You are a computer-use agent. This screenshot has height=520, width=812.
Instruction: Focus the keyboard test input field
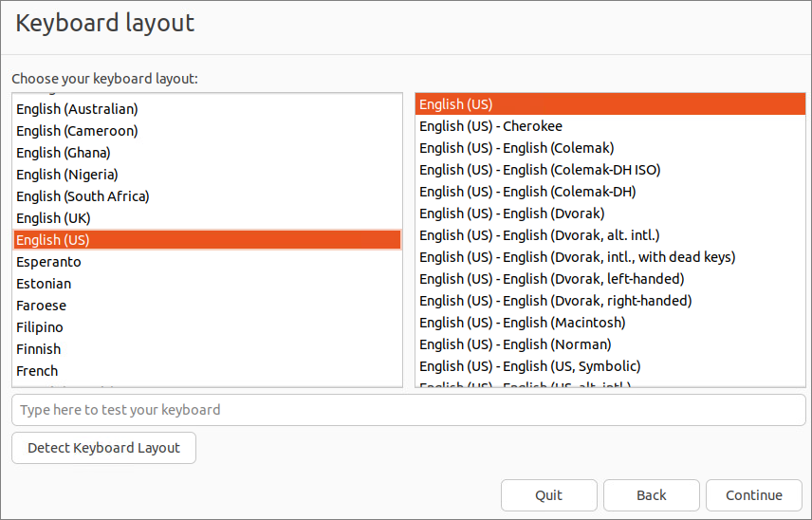pos(408,410)
